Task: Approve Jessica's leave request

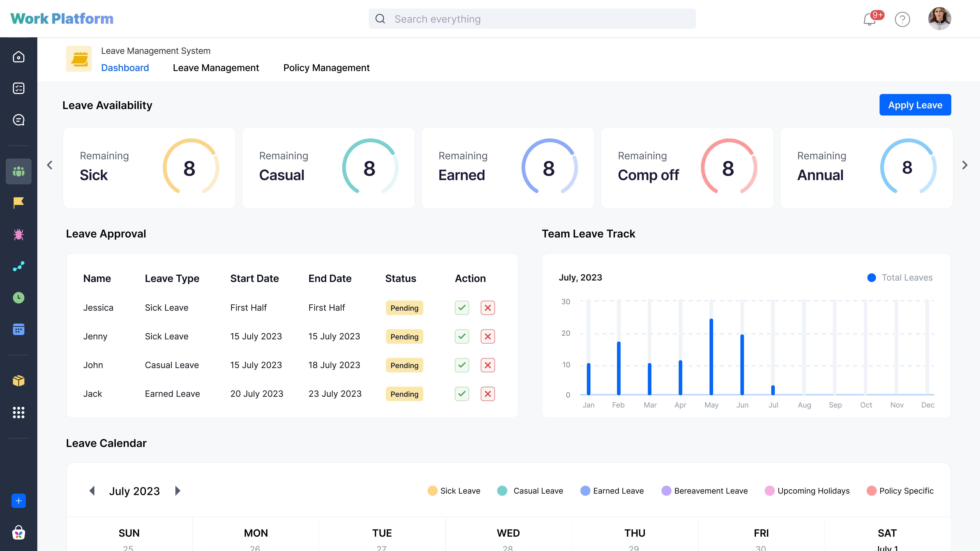Action: coord(462,307)
